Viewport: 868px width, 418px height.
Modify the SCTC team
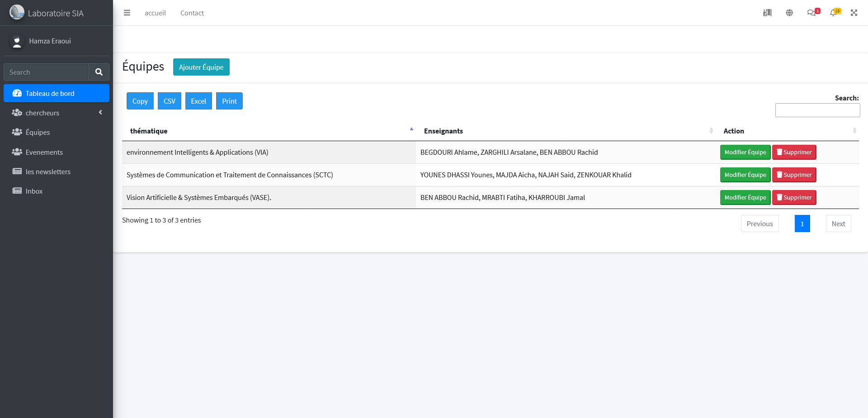(745, 175)
